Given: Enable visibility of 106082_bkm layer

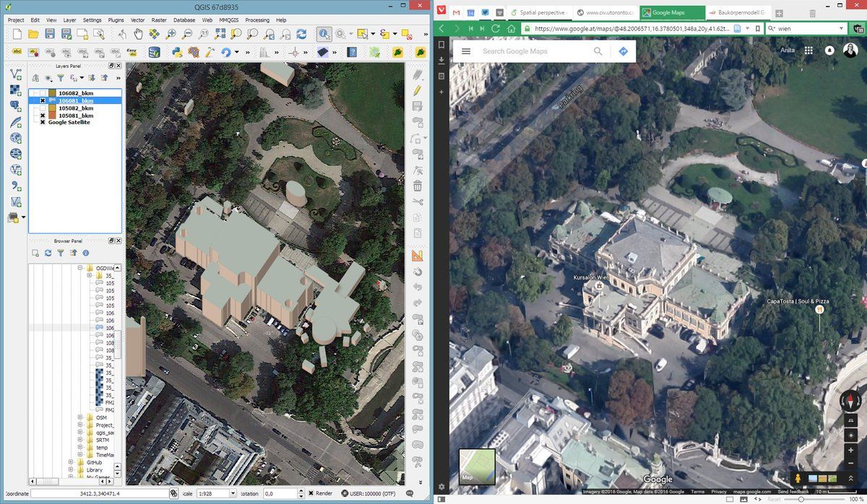Looking at the screenshot, I should [43, 93].
